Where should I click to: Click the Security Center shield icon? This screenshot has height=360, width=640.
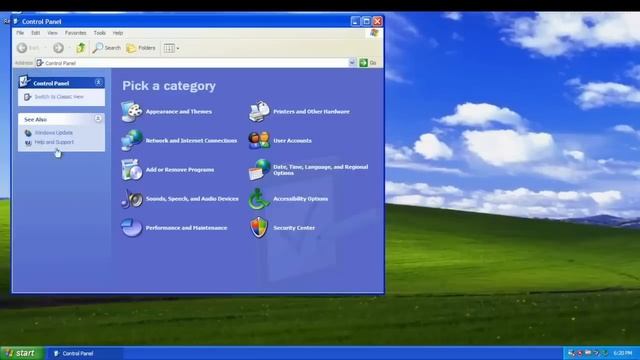(x=259, y=228)
